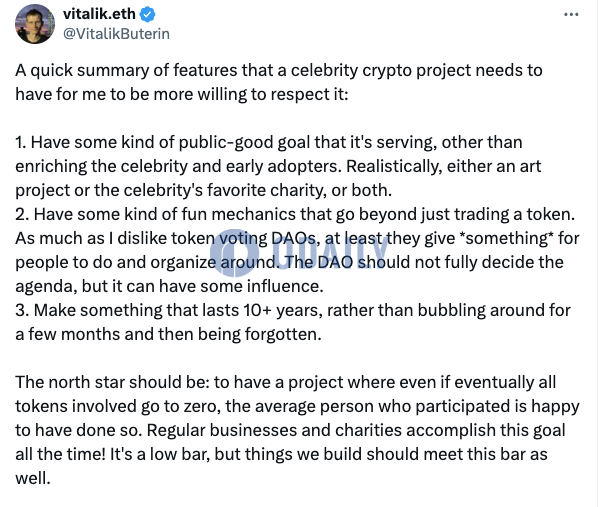Click the intro sentence starting 'A quick summary'
The height and width of the screenshot is (507, 599).
(278, 82)
